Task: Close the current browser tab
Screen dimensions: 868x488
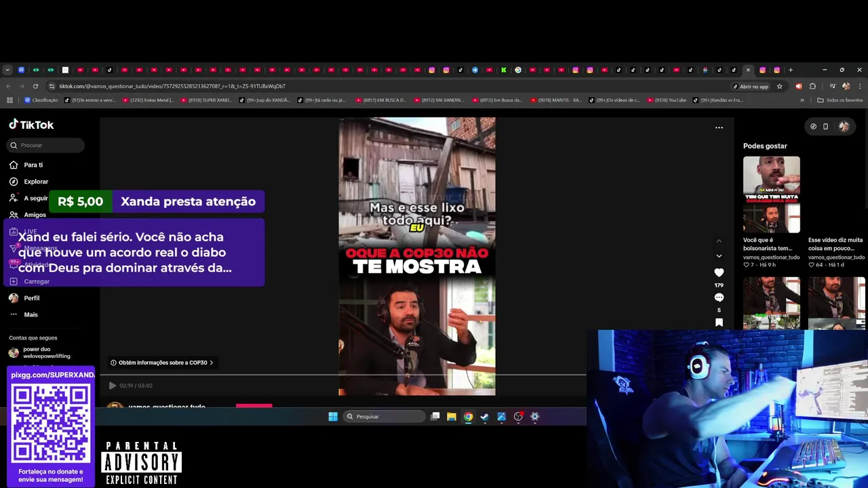Action: pyautogui.click(x=748, y=70)
